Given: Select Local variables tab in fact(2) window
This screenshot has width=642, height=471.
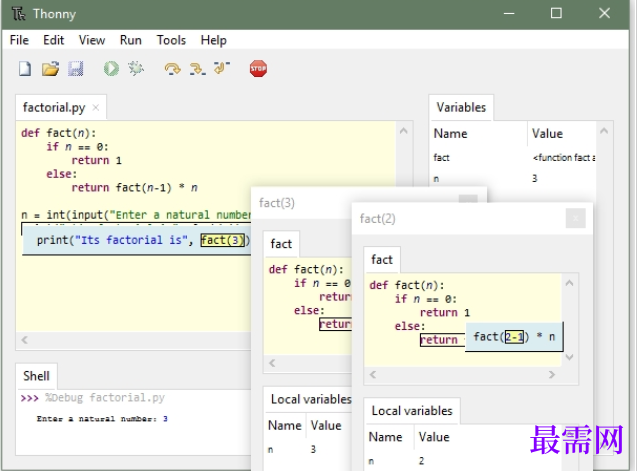Looking at the screenshot, I should (x=412, y=411).
